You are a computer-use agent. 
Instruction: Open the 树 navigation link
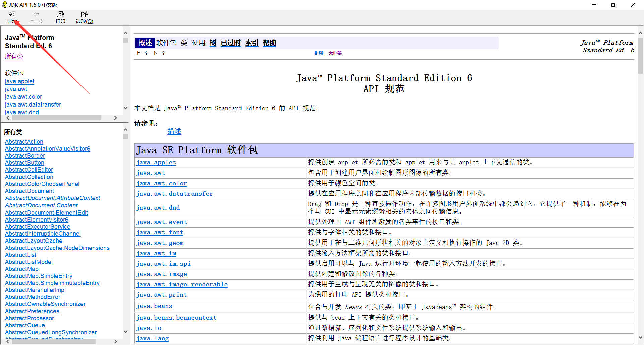click(213, 43)
